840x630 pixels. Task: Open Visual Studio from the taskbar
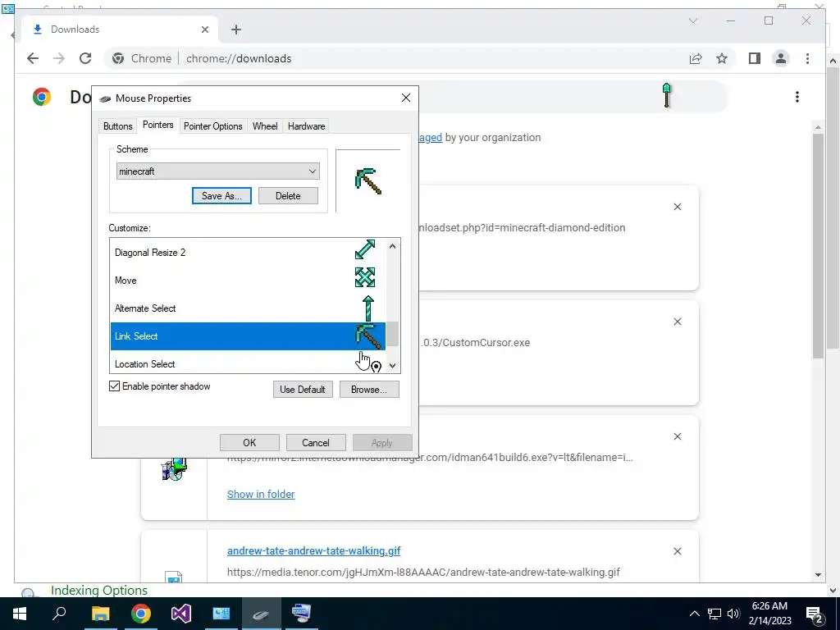click(181, 614)
